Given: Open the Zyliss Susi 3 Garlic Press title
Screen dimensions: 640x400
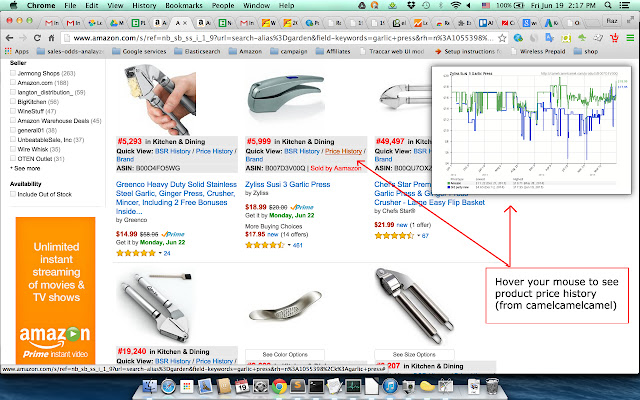Looking at the screenshot, I should (x=287, y=184).
